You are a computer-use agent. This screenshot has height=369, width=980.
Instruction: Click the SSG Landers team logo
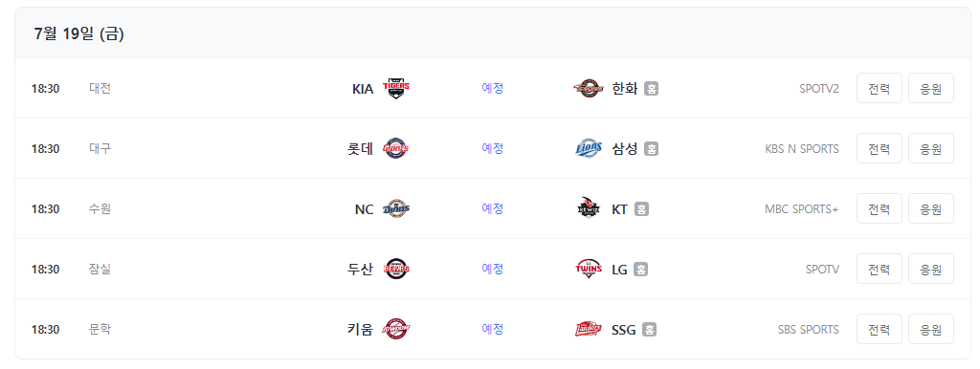click(x=589, y=329)
